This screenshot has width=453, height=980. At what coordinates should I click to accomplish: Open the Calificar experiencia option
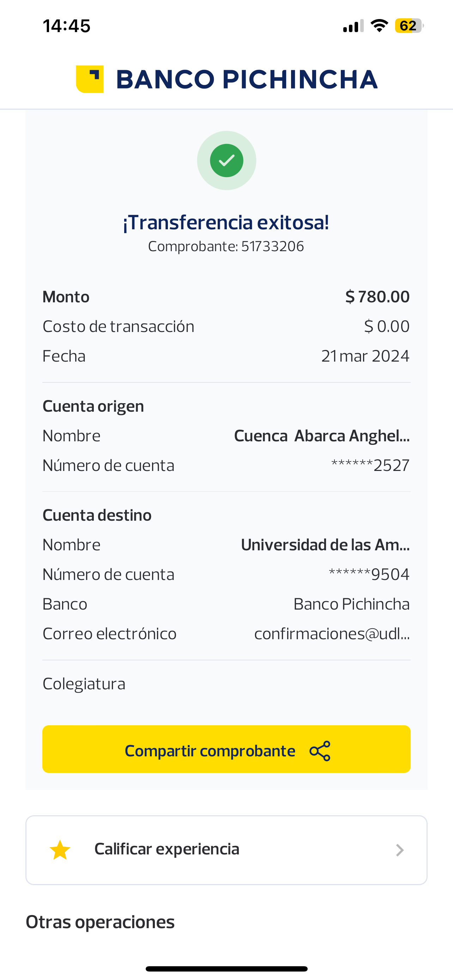(x=167, y=849)
